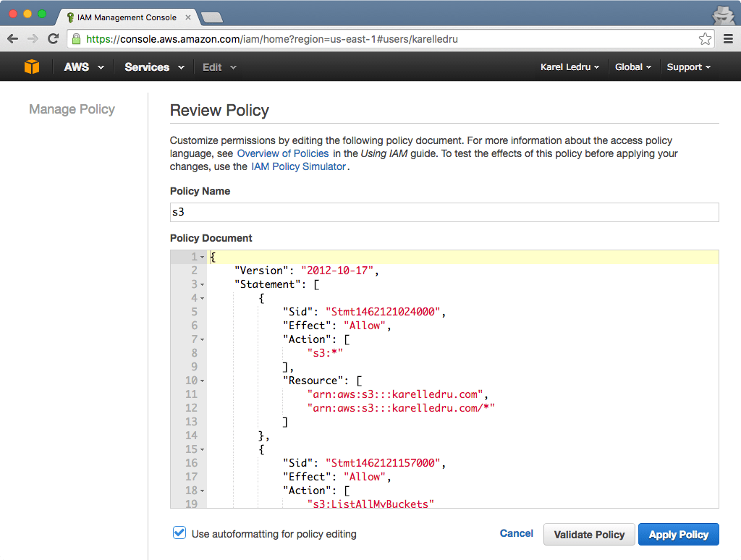Open the IAM Policy Simulator link
The width and height of the screenshot is (741, 560).
[x=297, y=166]
